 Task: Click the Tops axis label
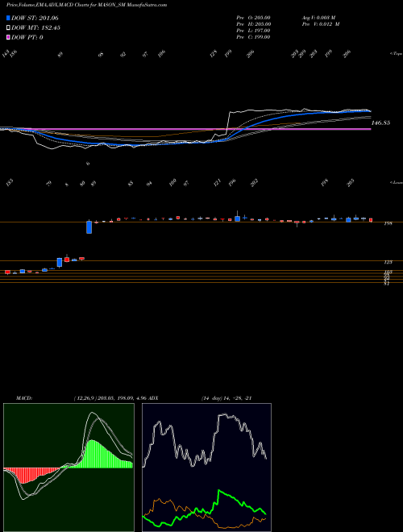tap(396, 54)
